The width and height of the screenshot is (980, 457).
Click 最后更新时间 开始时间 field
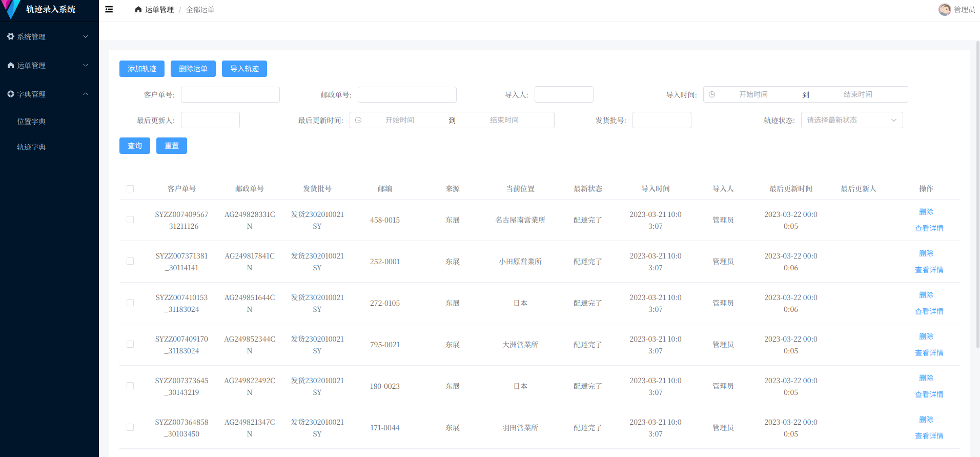click(400, 120)
